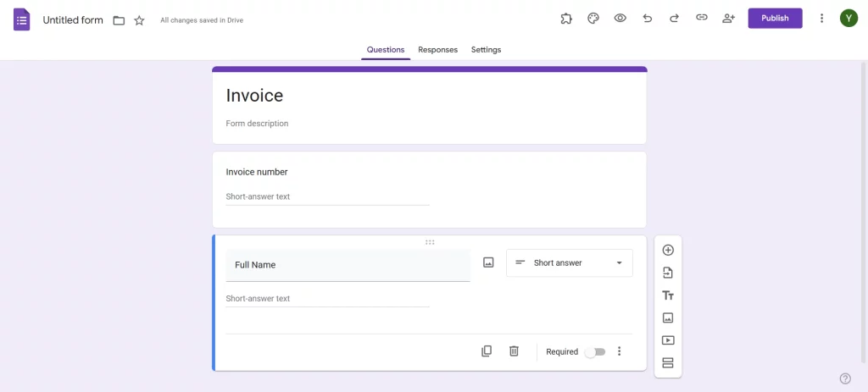This screenshot has width=868, height=392.
Task: Open Full Name question more options
Action: tap(620, 351)
